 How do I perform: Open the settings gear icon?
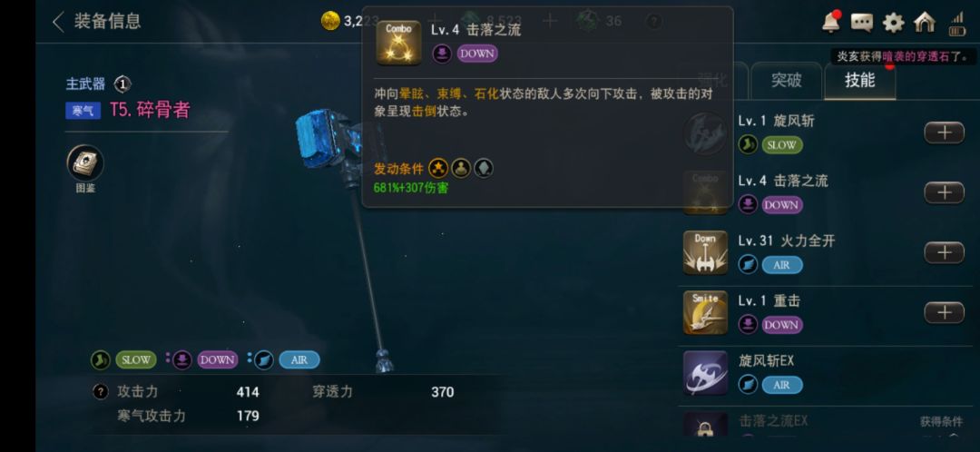click(893, 23)
